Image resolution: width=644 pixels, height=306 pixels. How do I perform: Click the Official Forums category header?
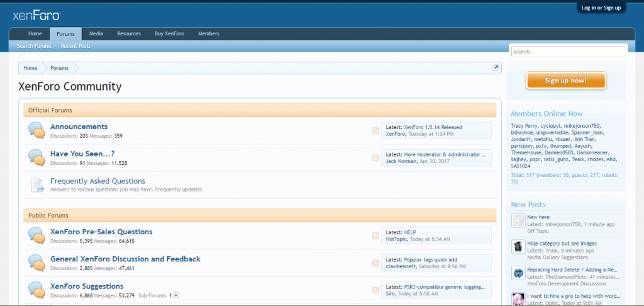click(260, 110)
